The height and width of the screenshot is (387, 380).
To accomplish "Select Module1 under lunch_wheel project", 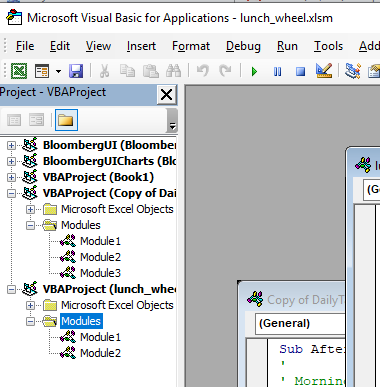I will (100, 337).
